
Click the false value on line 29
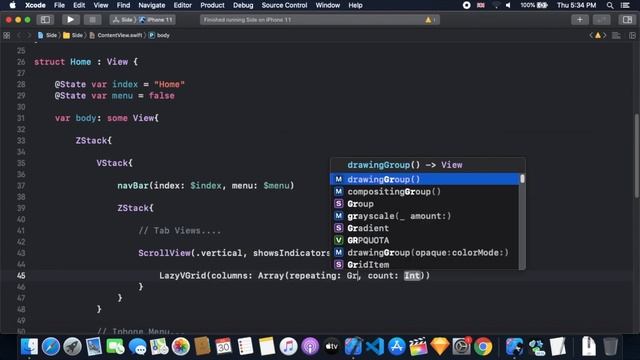[162, 96]
